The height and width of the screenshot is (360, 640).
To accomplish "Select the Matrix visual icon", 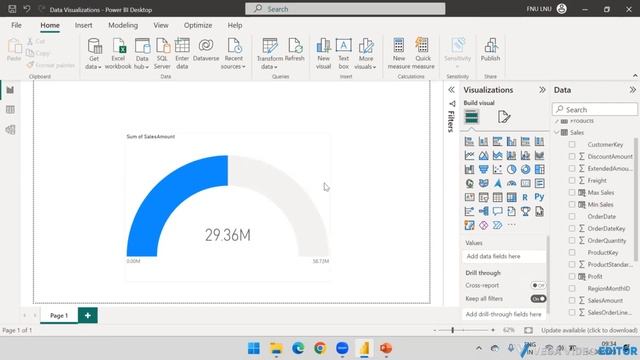I will (x=511, y=198).
